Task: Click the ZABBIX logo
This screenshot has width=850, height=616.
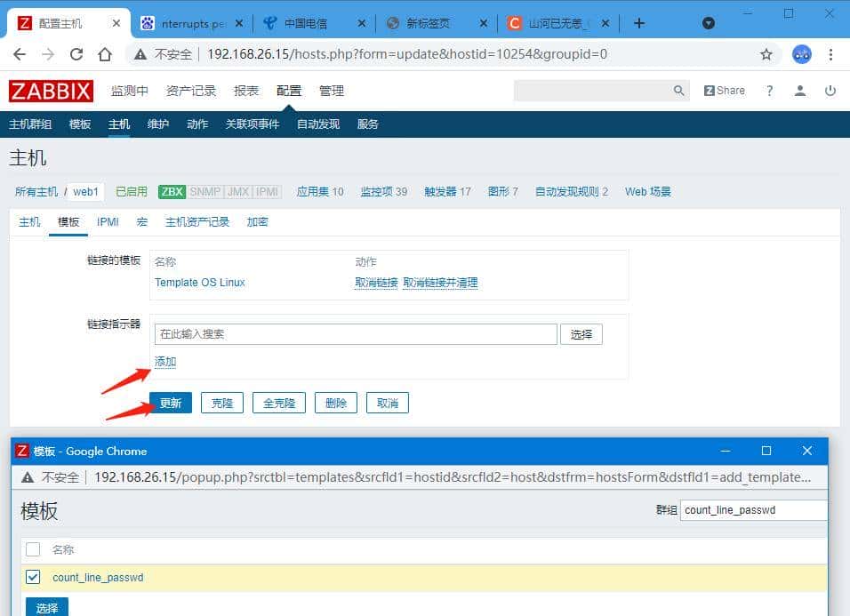Action: [51, 90]
